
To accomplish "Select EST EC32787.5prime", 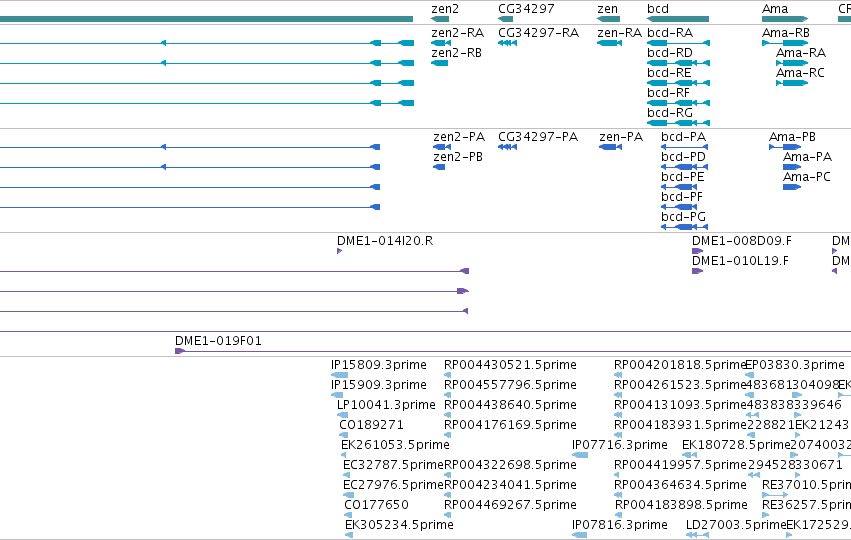I will pos(393,466).
